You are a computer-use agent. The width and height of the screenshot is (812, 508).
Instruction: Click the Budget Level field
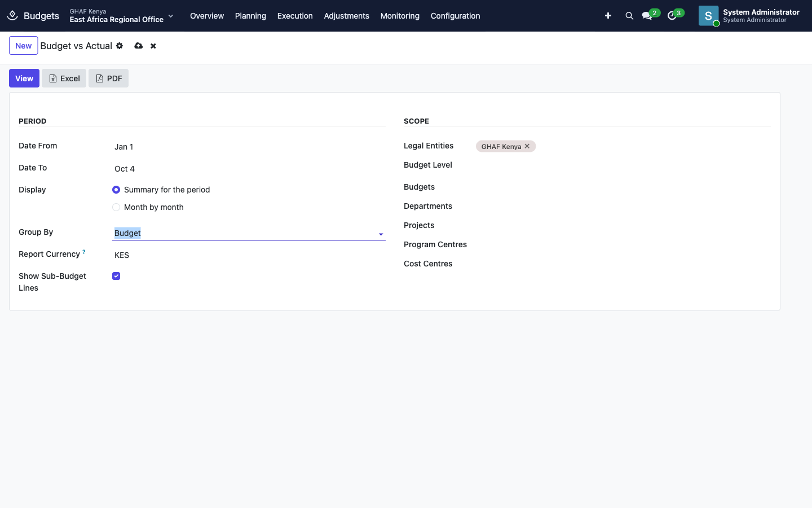click(x=623, y=165)
